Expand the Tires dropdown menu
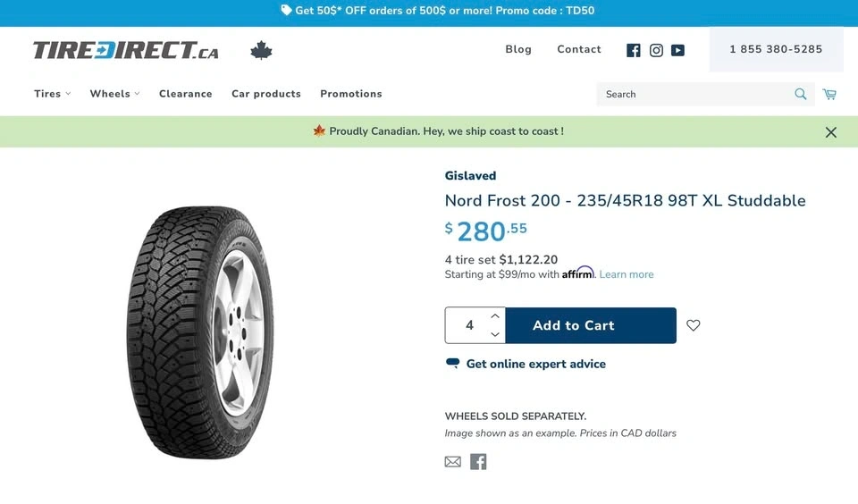Screen dimensions: 858x504 click(x=52, y=94)
